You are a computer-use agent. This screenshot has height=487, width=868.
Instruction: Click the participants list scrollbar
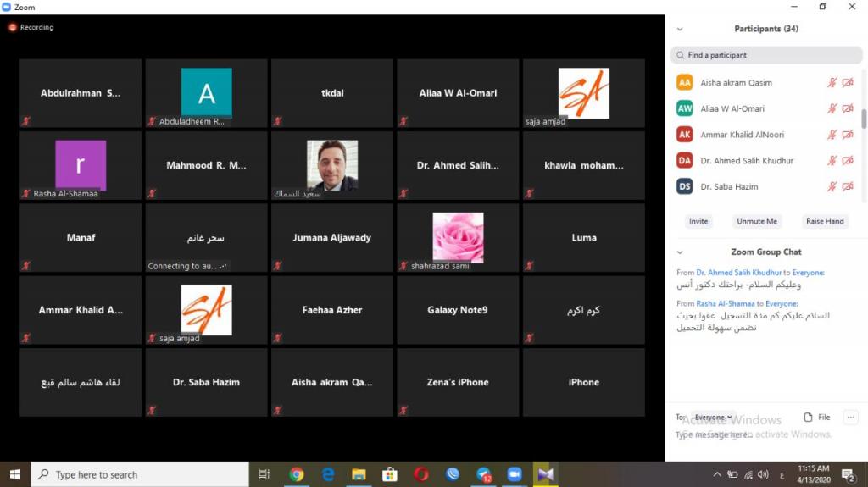pyautogui.click(x=864, y=119)
